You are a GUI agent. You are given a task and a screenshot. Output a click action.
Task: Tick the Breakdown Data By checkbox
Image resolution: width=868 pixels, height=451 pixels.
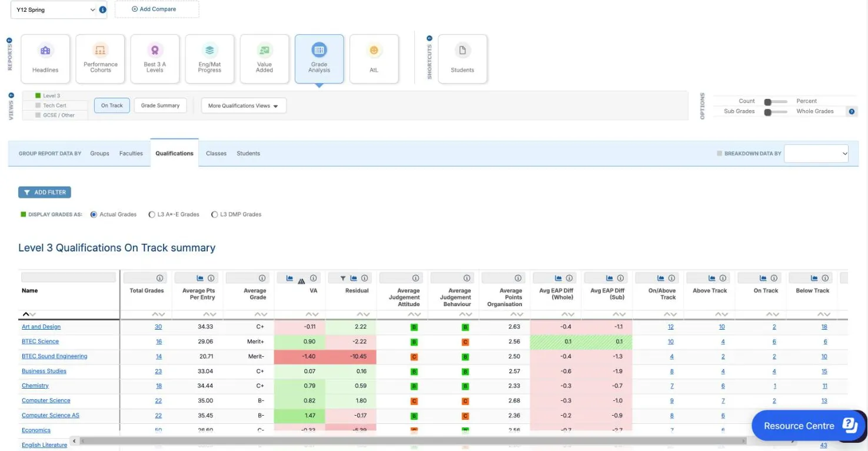click(719, 154)
